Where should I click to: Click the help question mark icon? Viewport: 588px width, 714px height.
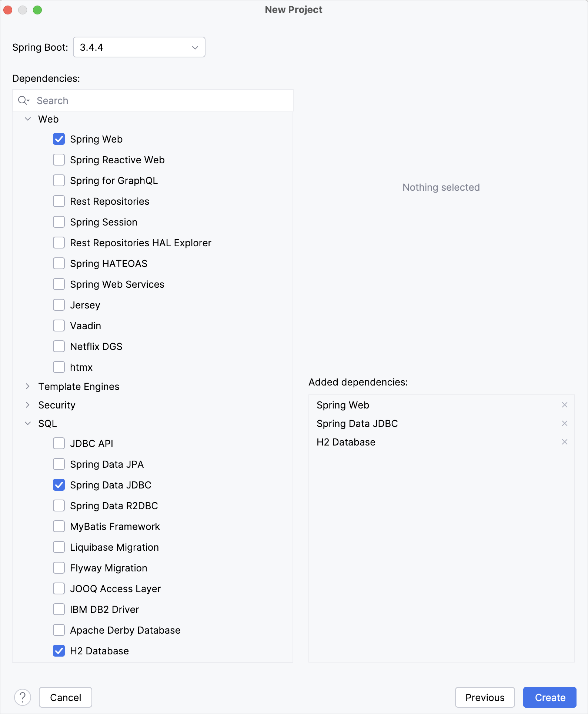pyautogui.click(x=23, y=697)
